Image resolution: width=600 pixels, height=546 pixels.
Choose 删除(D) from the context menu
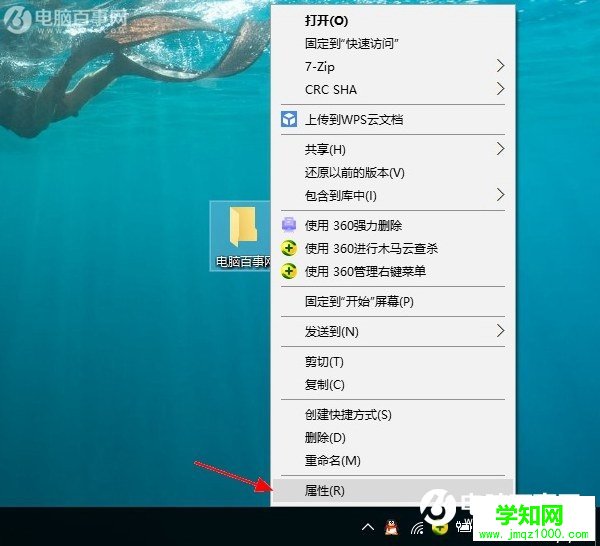point(393,437)
